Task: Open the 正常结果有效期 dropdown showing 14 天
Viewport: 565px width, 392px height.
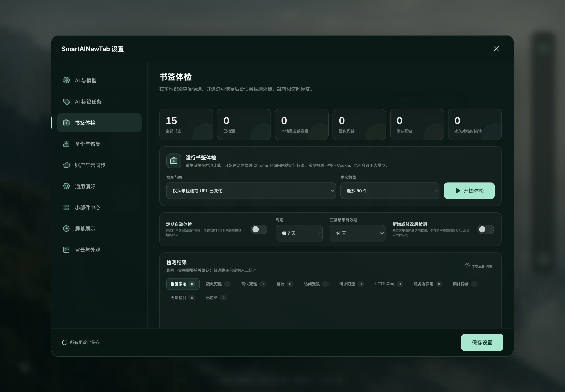Action: pos(357,233)
